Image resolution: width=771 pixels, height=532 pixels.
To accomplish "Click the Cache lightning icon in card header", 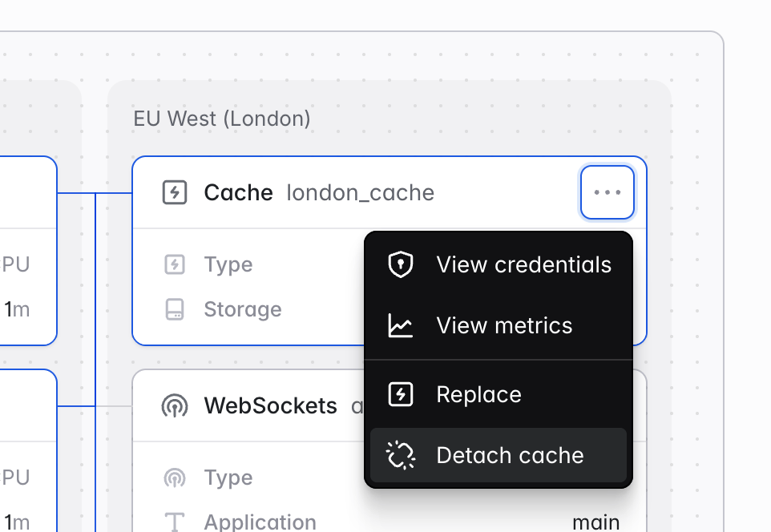I will click(175, 192).
